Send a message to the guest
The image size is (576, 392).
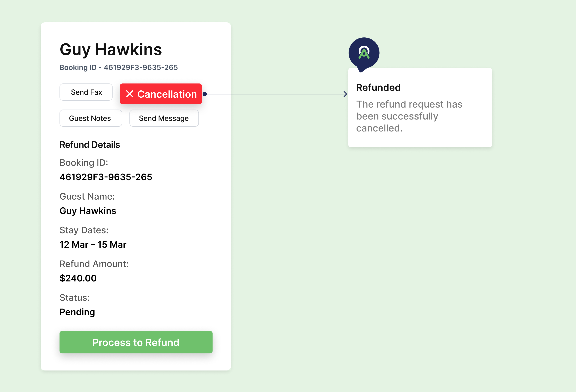point(164,118)
